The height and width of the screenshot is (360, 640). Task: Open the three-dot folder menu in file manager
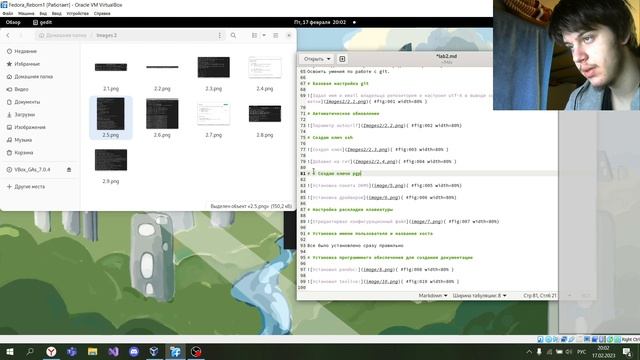point(220,36)
